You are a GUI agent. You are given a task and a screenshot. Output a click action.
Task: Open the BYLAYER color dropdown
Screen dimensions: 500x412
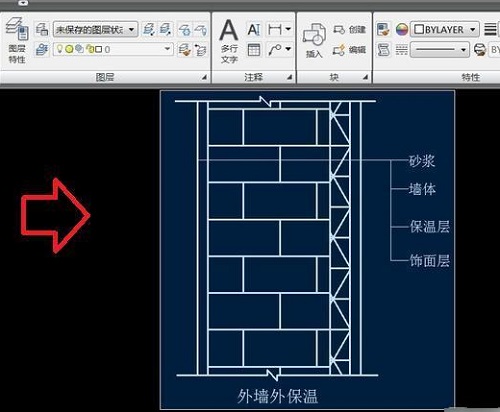pos(445,30)
